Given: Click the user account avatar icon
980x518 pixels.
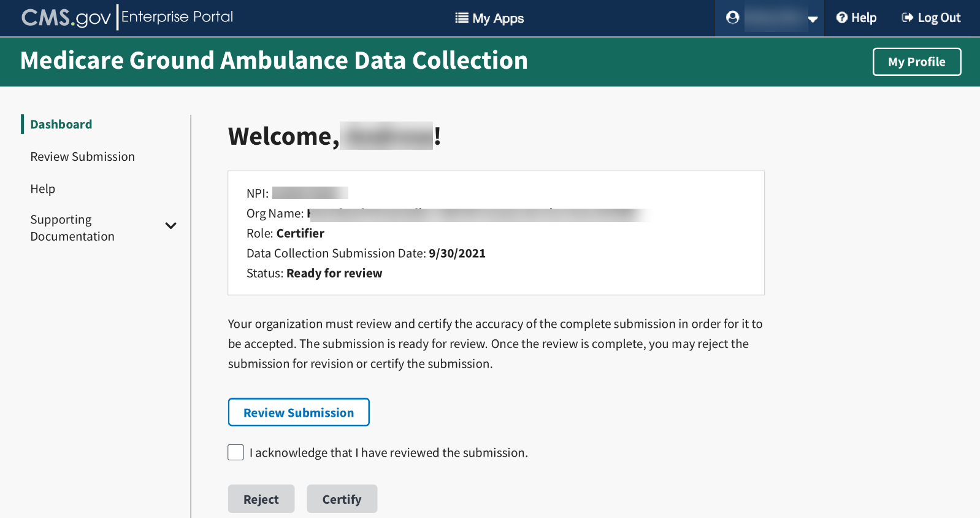Looking at the screenshot, I should click(732, 18).
